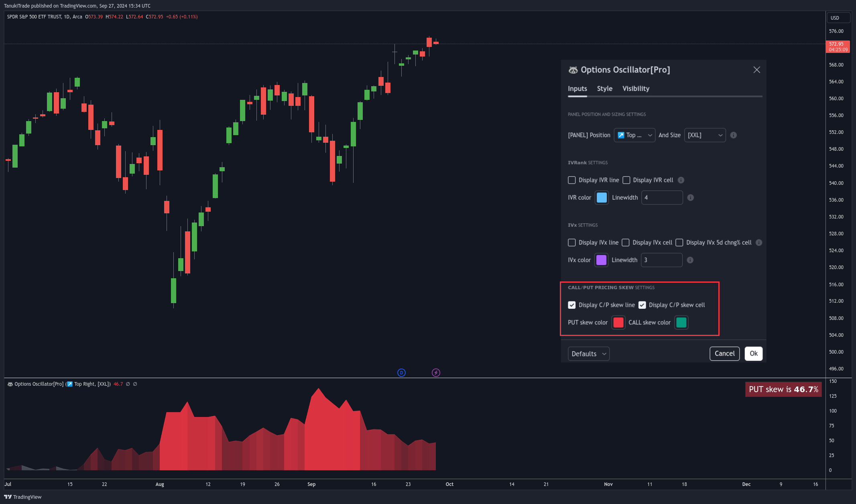Click the Cancel button
The width and height of the screenshot is (856, 504).
724,354
